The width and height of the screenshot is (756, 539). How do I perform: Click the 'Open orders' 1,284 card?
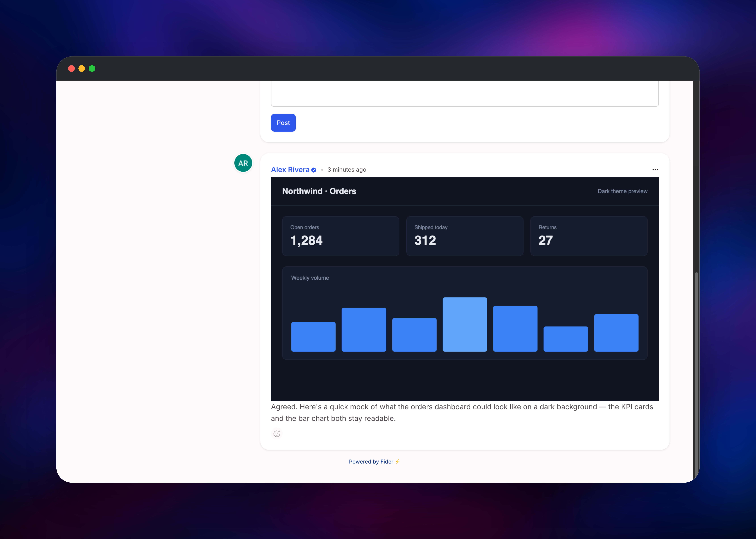341,236
